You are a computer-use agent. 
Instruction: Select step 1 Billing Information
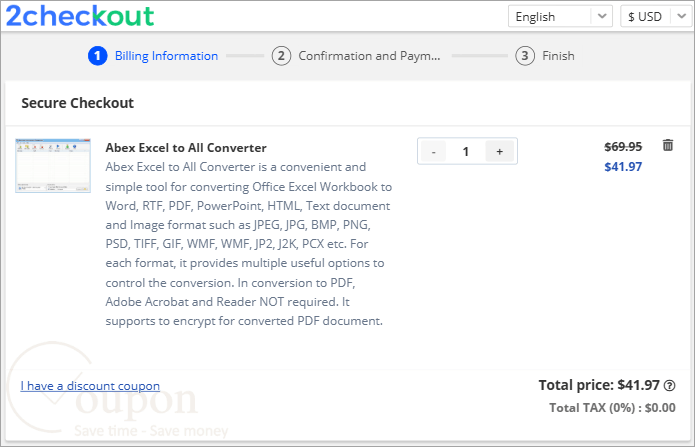tap(153, 56)
